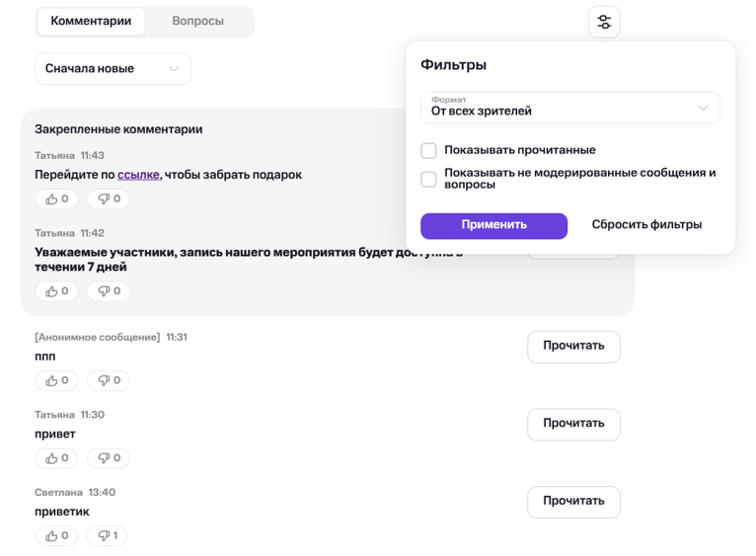
Task: Dislike the gift link pinned comment
Action: coord(109,199)
